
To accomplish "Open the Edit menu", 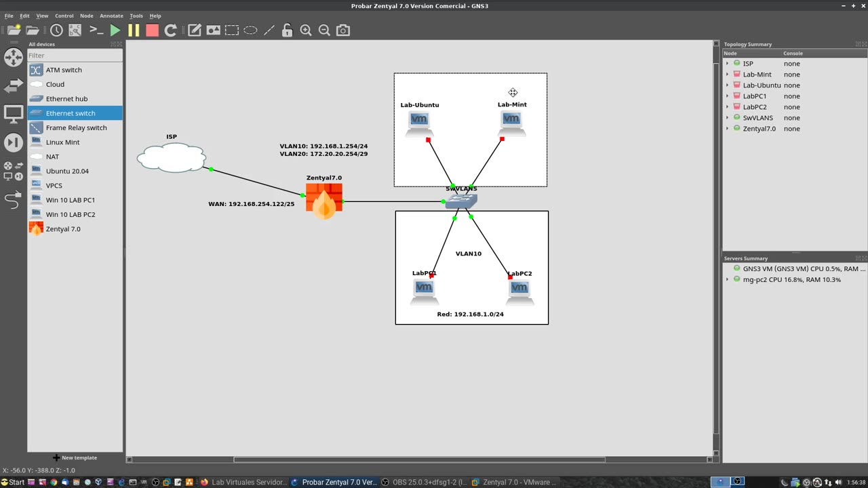I will point(24,16).
